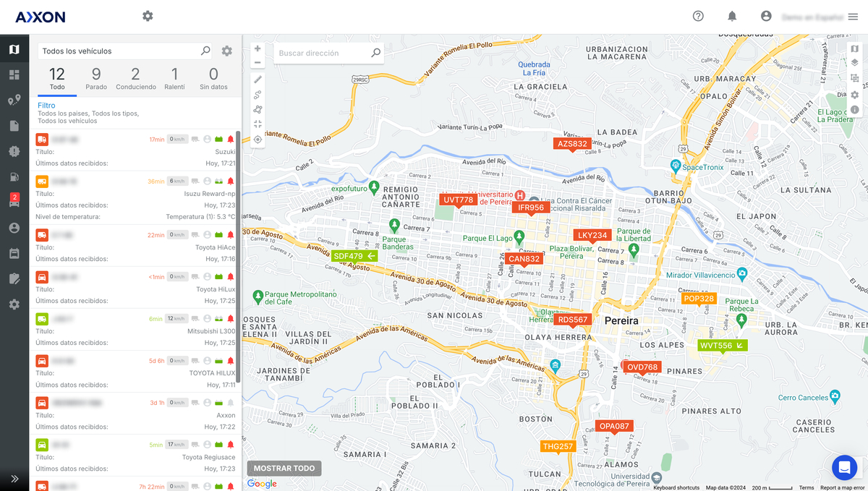
Task: Click the driver icon on Toyota HiAce row
Action: pyautogui.click(x=207, y=234)
